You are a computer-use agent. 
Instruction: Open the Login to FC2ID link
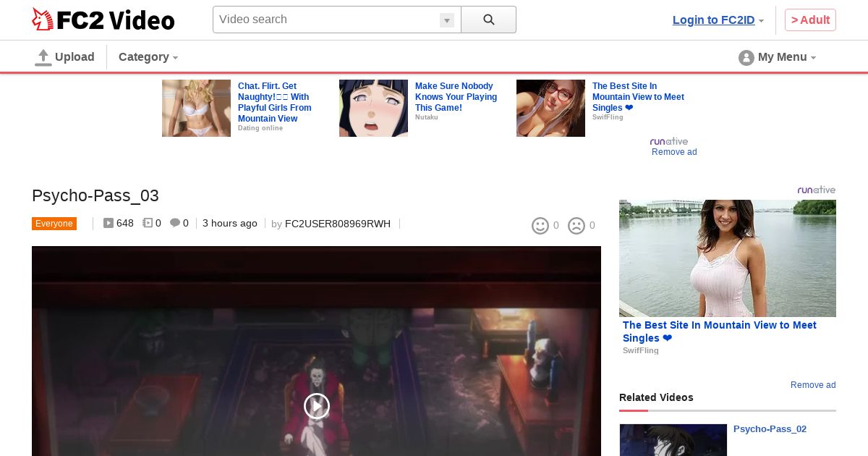tap(713, 20)
